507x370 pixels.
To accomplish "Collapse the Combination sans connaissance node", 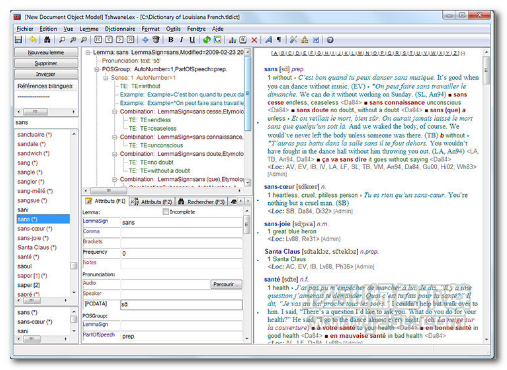I will [x=114, y=137].
